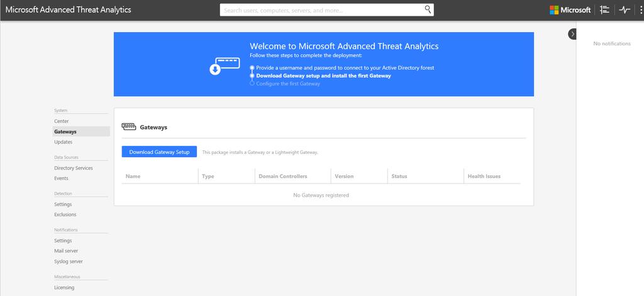The height and width of the screenshot is (296, 644).
Task: Open Mail server settings
Action: 66,251
